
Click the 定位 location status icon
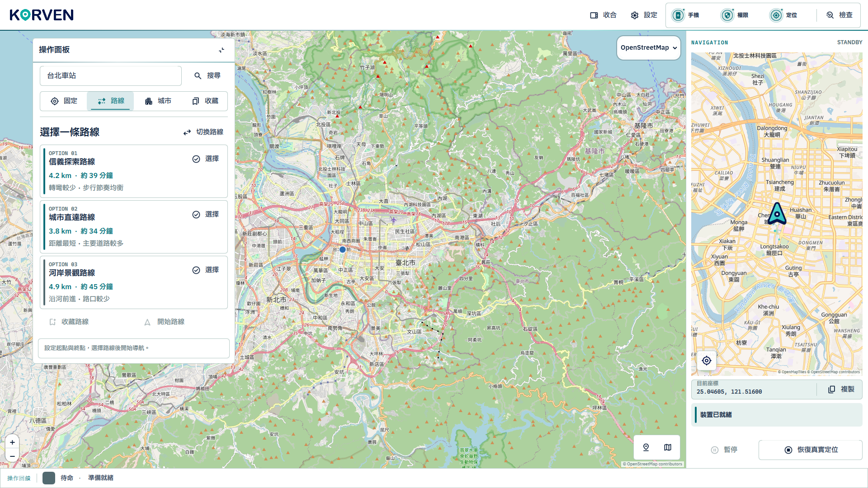pos(776,15)
